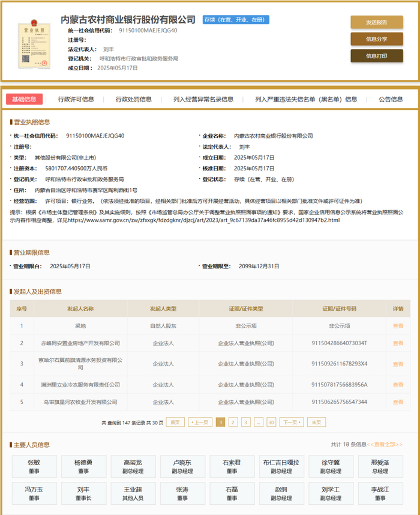View details for 察哈尔右翼前旗清源水务投资有限公司
Screen dimensions: 420x515
click(398, 364)
